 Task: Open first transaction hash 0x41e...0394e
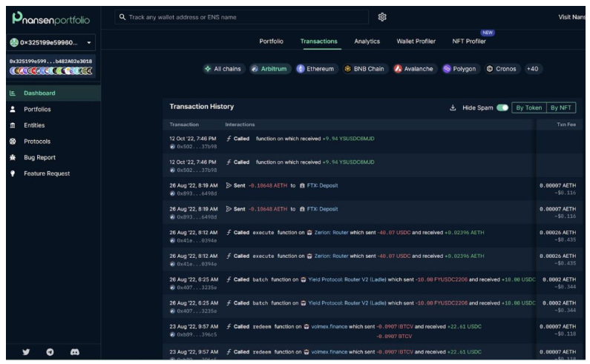click(x=197, y=241)
